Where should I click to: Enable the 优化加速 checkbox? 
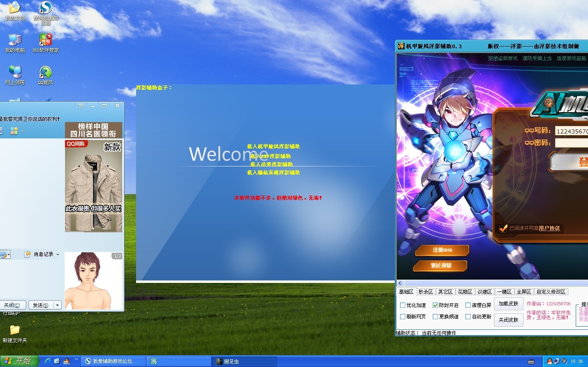coord(402,305)
